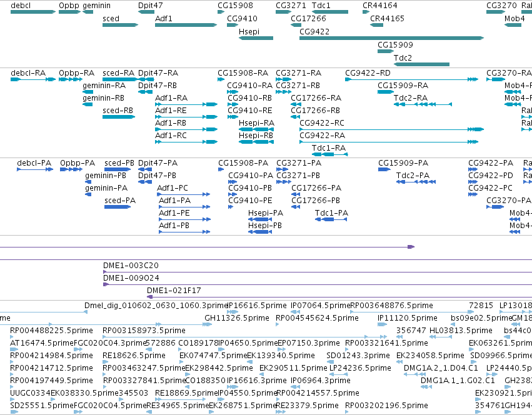The image size is (532, 415).
Task: Select the Adf1-RA transcript
Action: click(x=186, y=104)
